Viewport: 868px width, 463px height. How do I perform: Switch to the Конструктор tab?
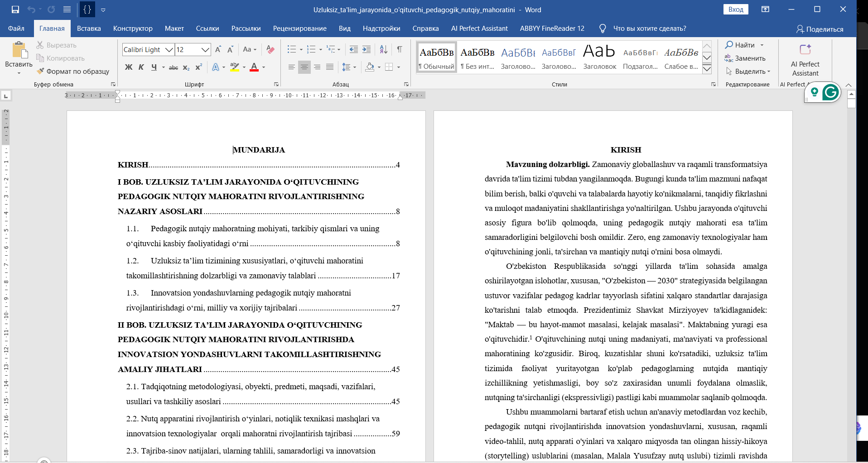133,29
